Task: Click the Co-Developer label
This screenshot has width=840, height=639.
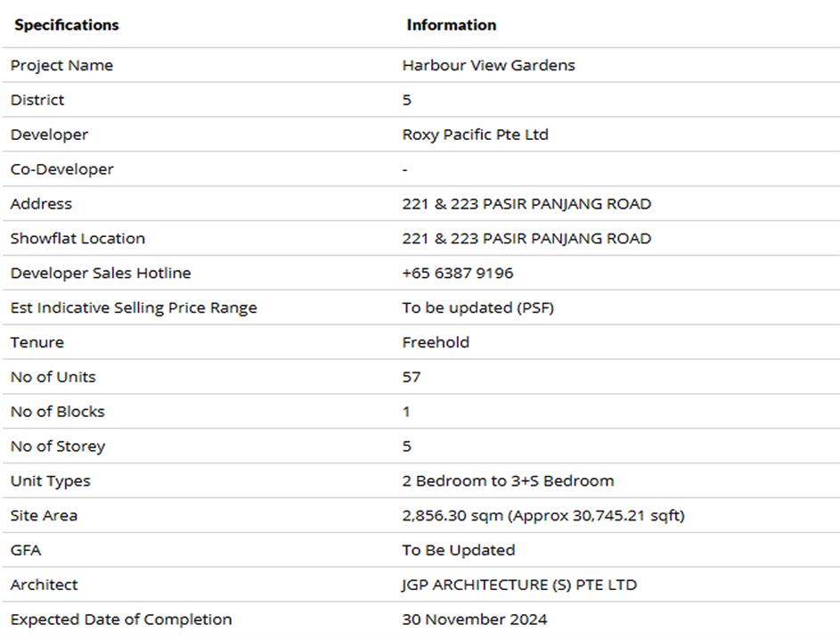Action: [61, 169]
